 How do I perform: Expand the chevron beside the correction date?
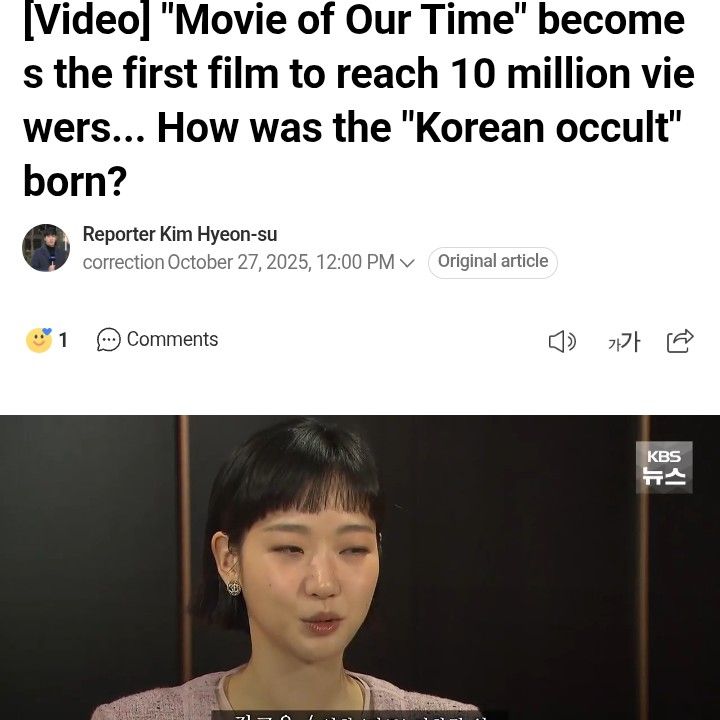[x=407, y=263]
